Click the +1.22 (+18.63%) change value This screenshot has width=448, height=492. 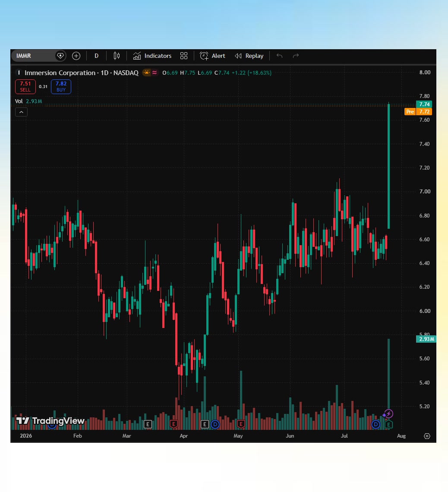(x=252, y=73)
